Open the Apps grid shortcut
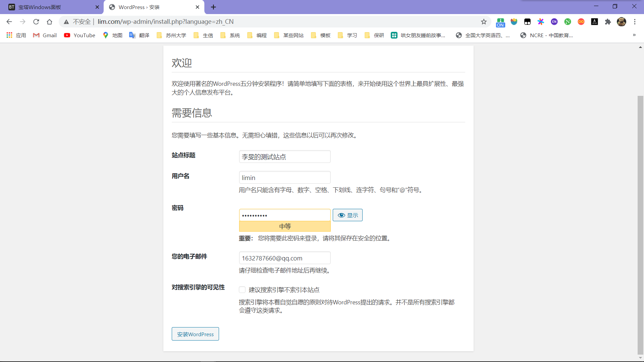644x362 pixels. (16, 35)
